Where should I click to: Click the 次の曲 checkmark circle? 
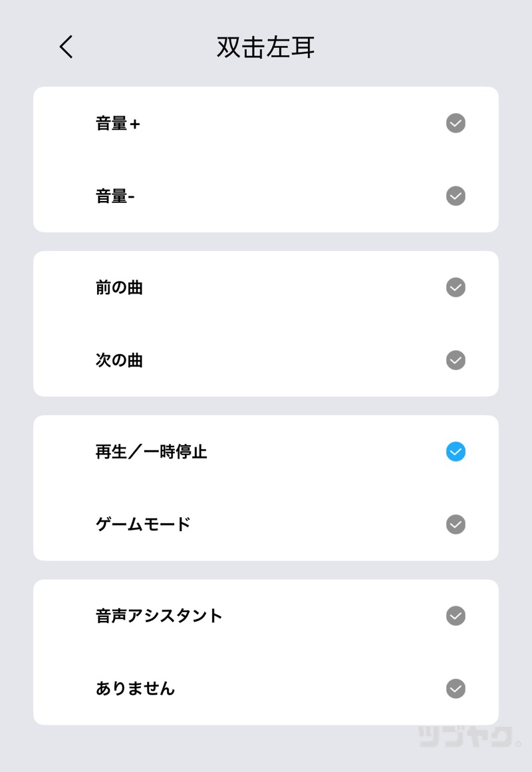pos(456,360)
